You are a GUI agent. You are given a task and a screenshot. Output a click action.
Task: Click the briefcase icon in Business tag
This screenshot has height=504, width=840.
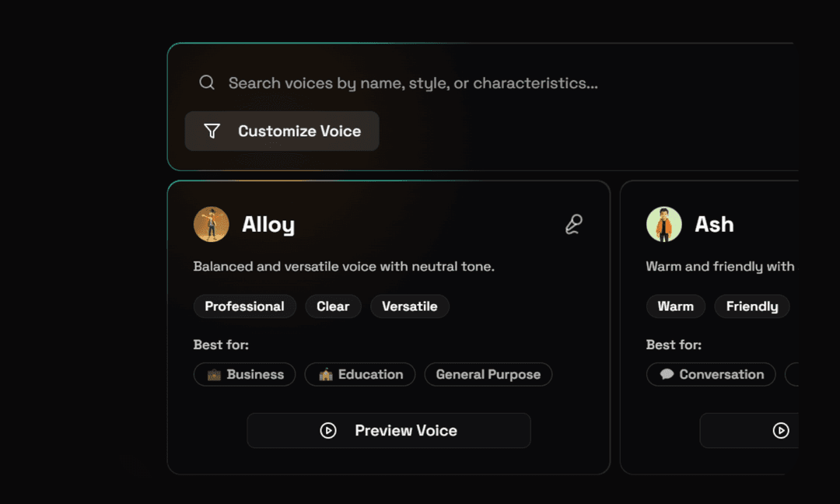(214, 375)
